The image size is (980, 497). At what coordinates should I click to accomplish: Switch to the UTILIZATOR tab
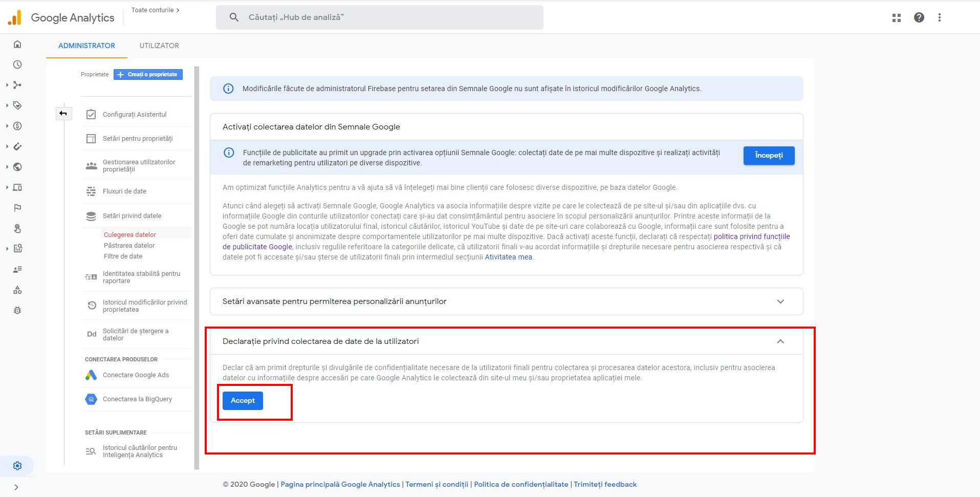(x=159, y=46)
